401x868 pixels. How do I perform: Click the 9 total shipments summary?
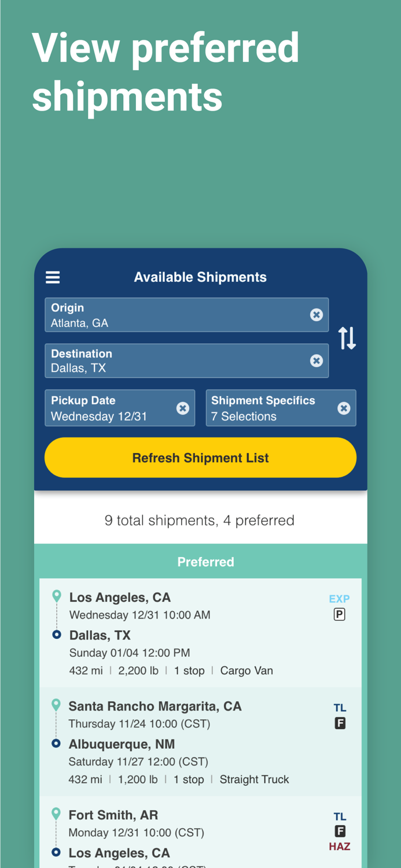[x=200, y=520]
